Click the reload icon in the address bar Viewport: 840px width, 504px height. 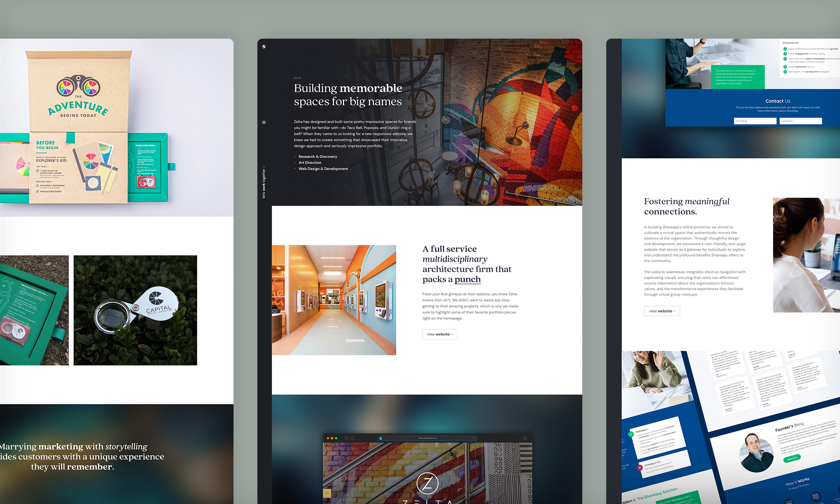474,438
